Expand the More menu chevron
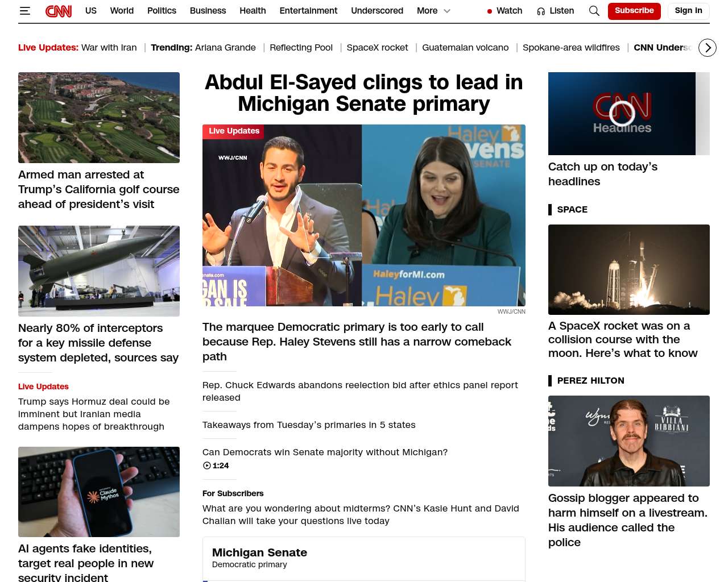Screen dimensions: 728x582 coord(447,11)
